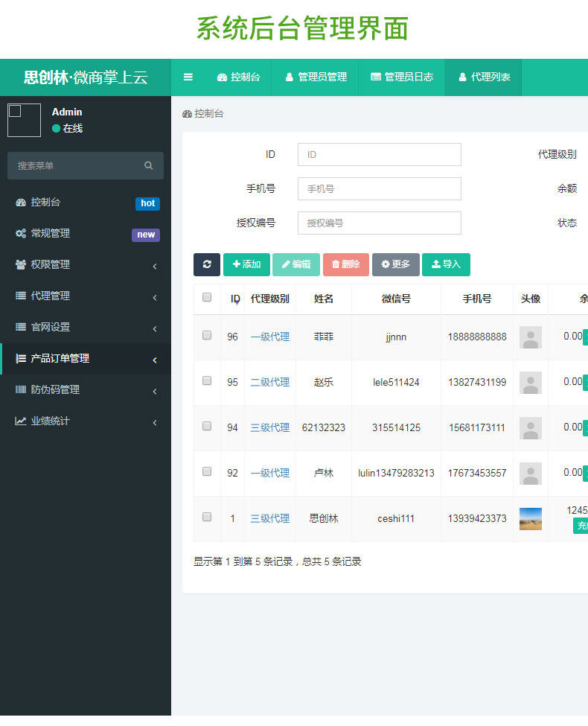Open the 更多 dropdown button
The height and width of the screenshot is (726, 588).
(x=396, y=264)
